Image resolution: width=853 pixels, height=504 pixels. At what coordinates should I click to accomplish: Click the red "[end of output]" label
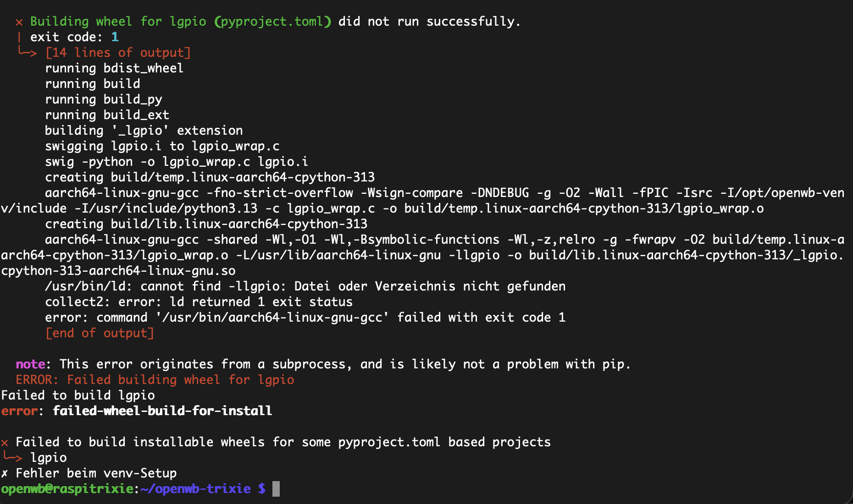point(100,333)
